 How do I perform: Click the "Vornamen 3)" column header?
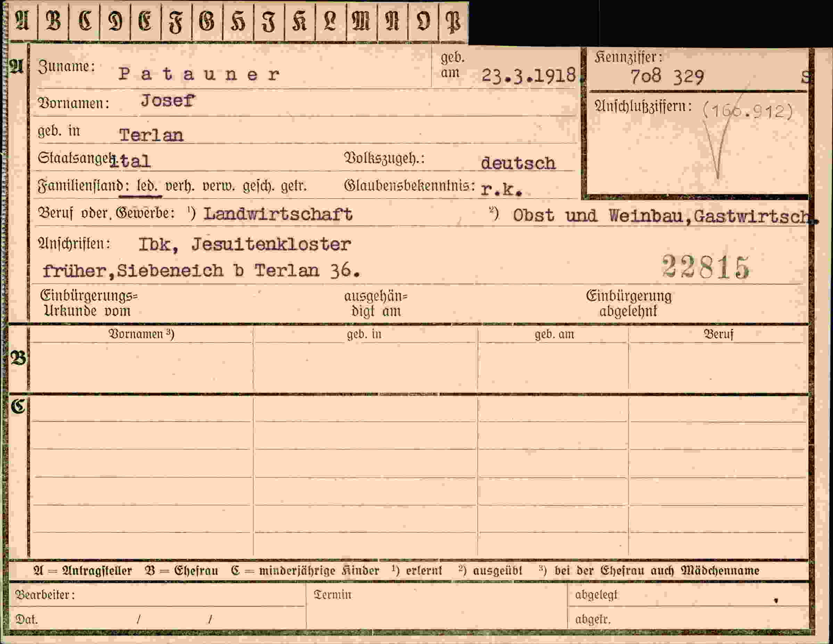click(x=141, y=334)
